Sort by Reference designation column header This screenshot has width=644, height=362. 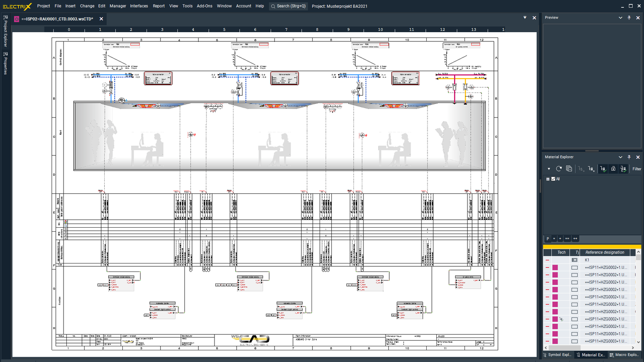click(x=605, y=253)
